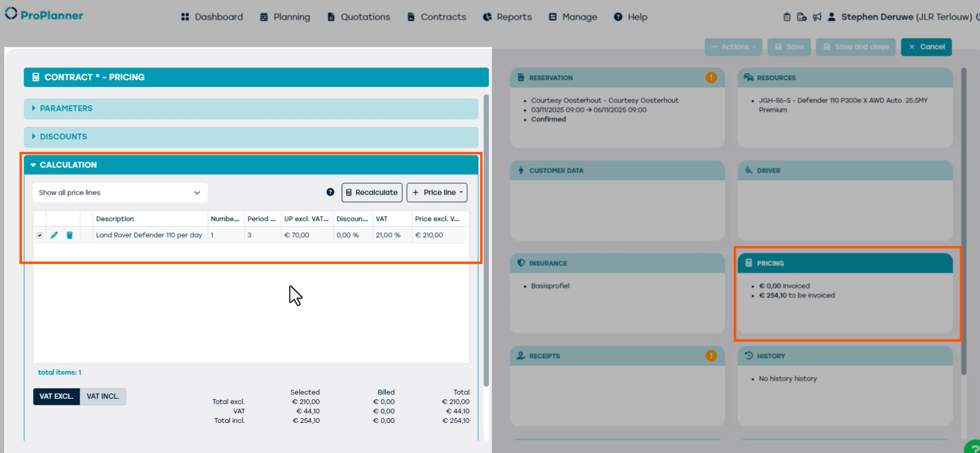The image size is (980, 453).
Task: Click the Receipts warning exclamation icon
Action: pyautogui.click(x=711, y=356)
